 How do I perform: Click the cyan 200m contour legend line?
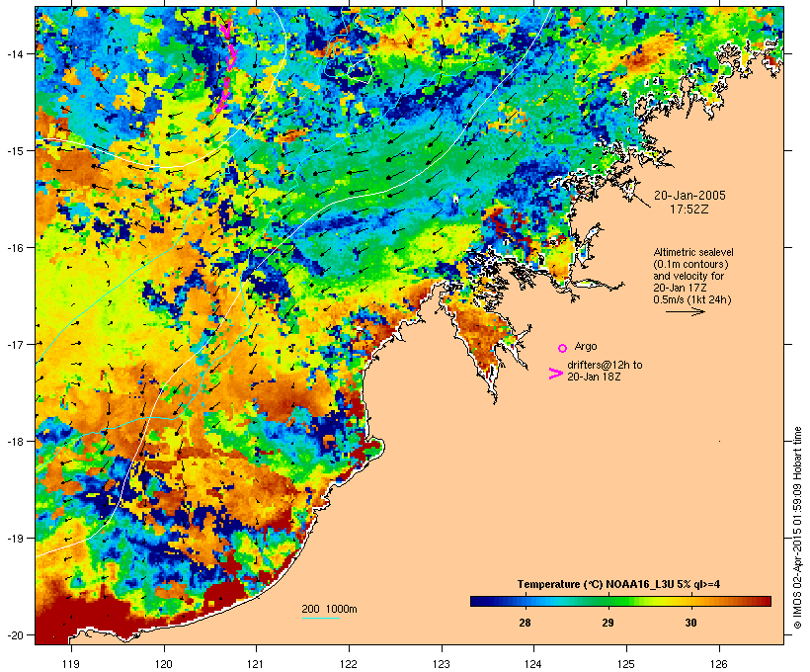pos(320,619)
